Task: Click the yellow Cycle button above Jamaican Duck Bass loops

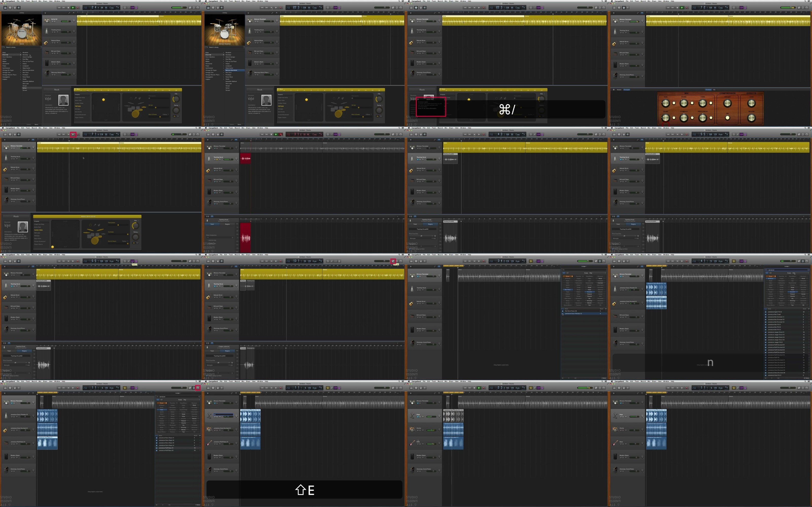Action: click(125, 388)
